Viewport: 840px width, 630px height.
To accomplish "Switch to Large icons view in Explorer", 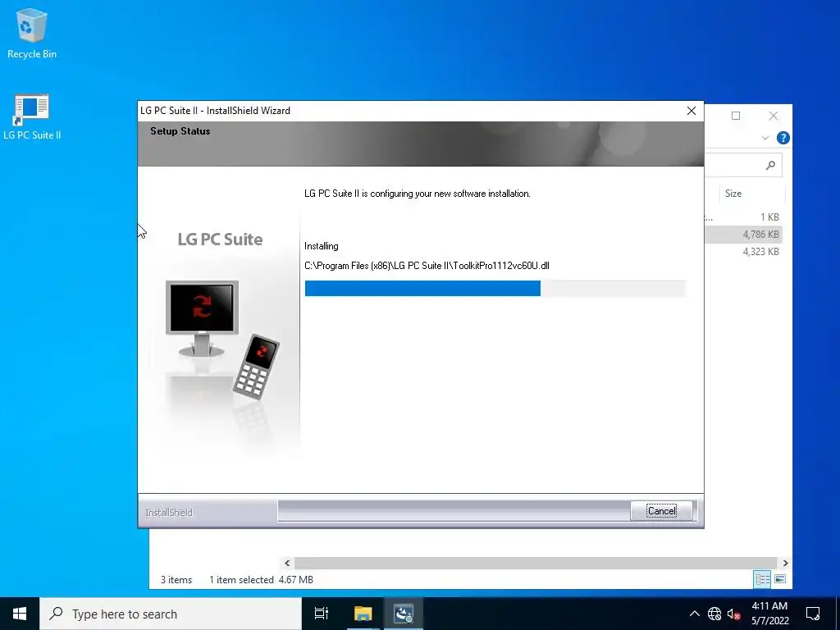I will coord(780,579).
